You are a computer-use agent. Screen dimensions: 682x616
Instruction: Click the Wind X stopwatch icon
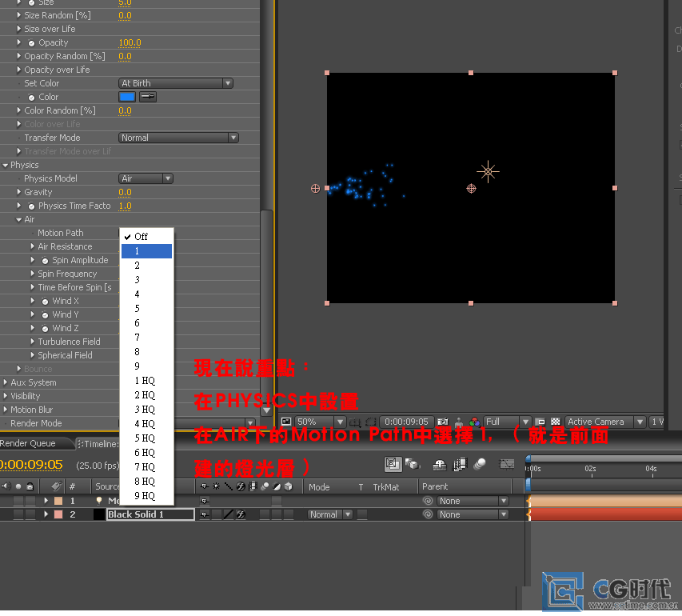[46, 302]
